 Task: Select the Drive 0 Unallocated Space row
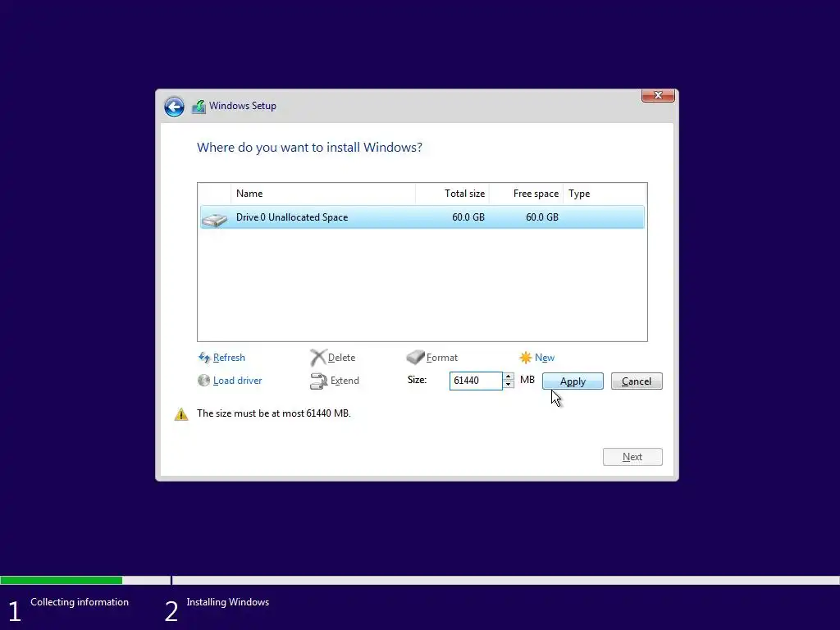[422, 217]
